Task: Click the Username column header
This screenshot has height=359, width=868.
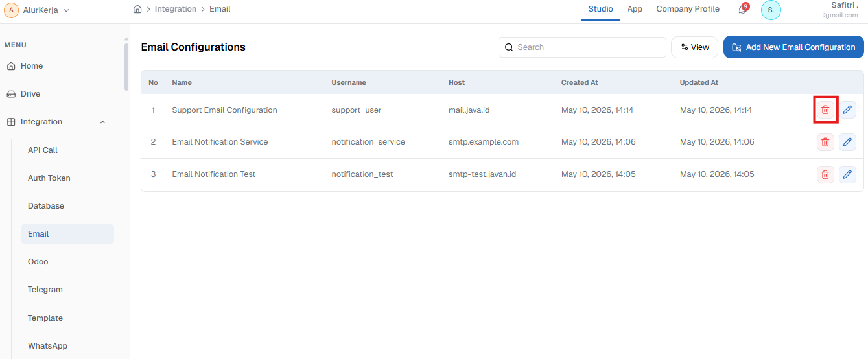Action: (x=349, y=83)
